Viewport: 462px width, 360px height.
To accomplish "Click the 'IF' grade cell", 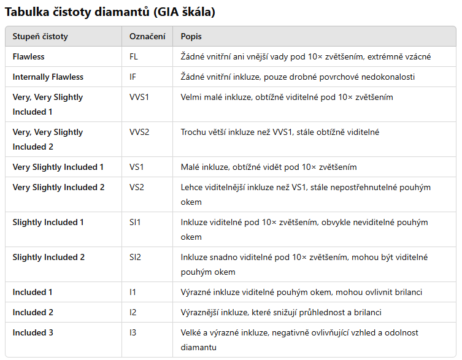I will [132, 77].
